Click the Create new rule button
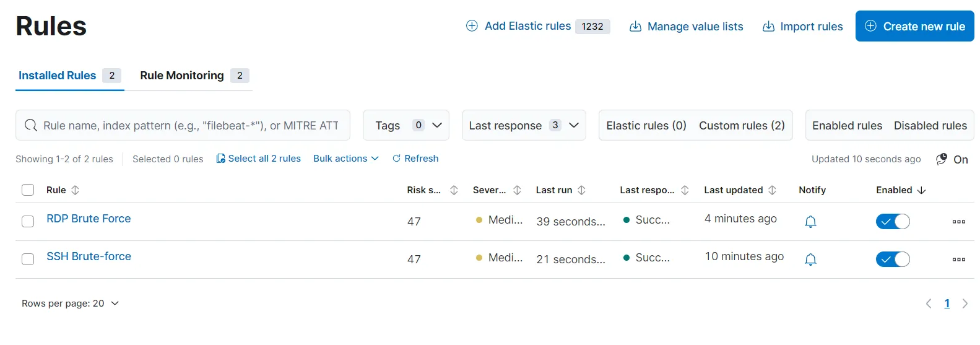Screen dimensions: 980x345 (x=914, y=26)
